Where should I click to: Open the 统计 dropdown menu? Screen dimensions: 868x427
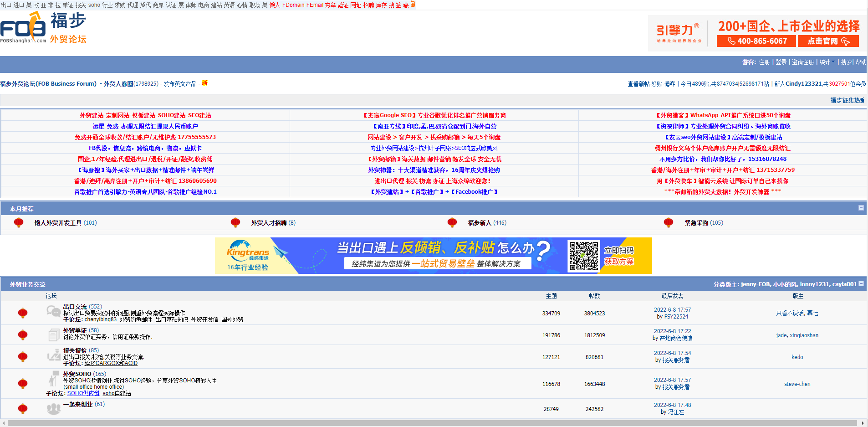827,62
